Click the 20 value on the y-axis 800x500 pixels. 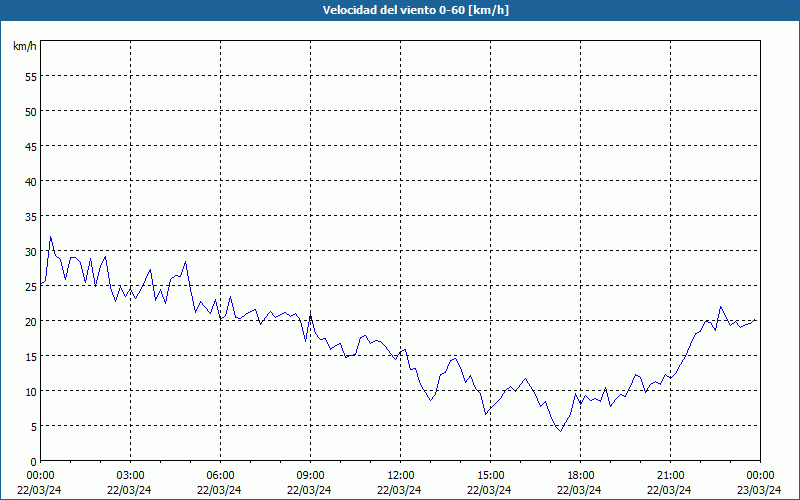[x=31, y=321]
